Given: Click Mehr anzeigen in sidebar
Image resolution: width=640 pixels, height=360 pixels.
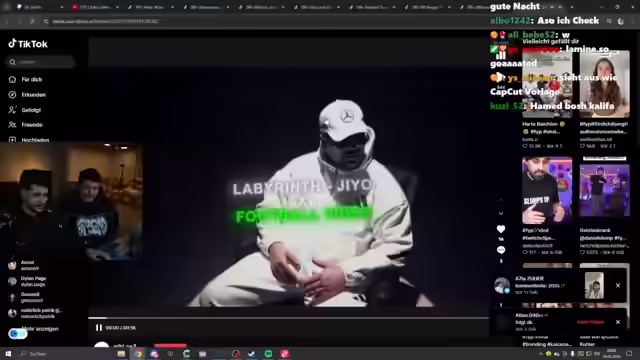Looking at the screenshot, I should (40, 329).
